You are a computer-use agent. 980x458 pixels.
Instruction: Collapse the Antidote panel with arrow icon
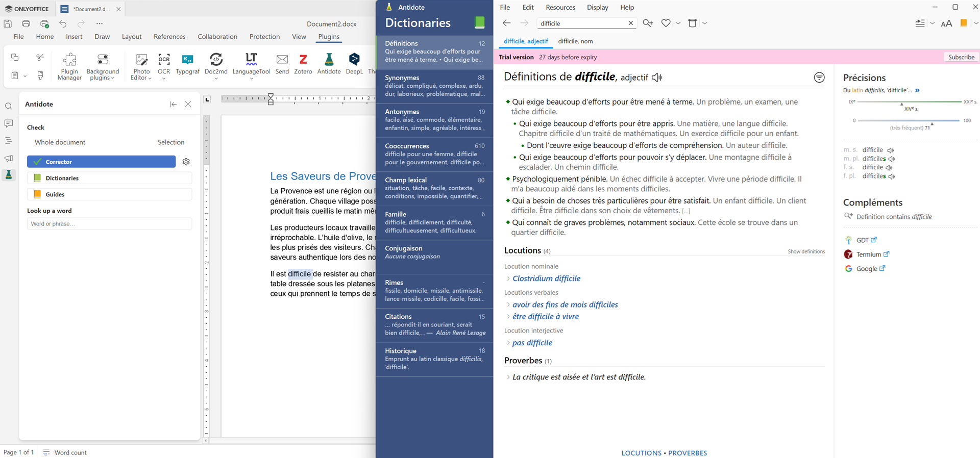tap(174, 104)
